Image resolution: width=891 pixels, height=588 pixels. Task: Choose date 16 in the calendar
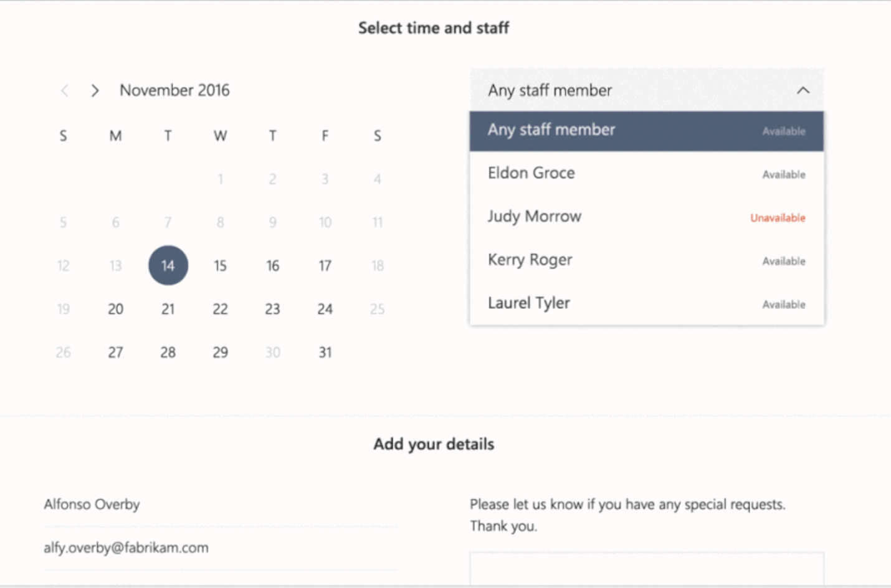coord(273,266)
